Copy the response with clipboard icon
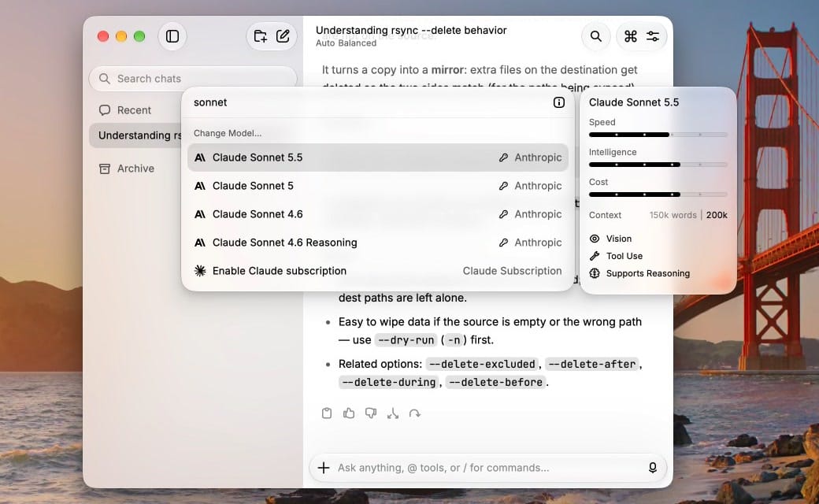Image resolution: width=819 pixels, height=504 pixels. 327,413
